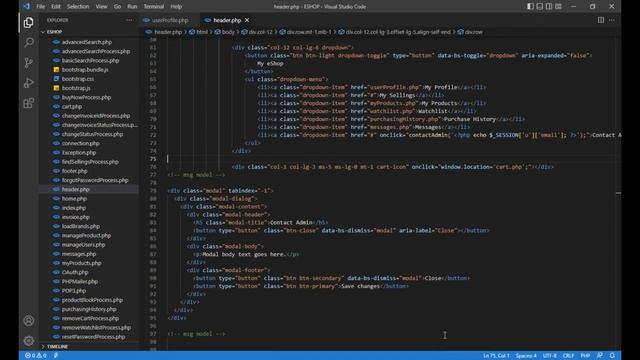The image size is (640, 360).
Task: Click Spaces: 4 indentation setting
Action: point(526,356)
